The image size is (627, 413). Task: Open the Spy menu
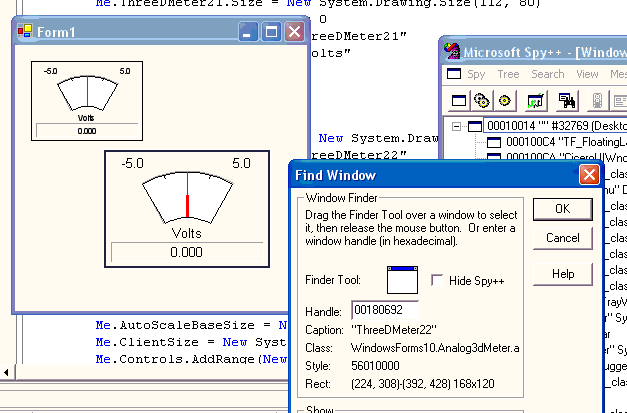(476, 74)
